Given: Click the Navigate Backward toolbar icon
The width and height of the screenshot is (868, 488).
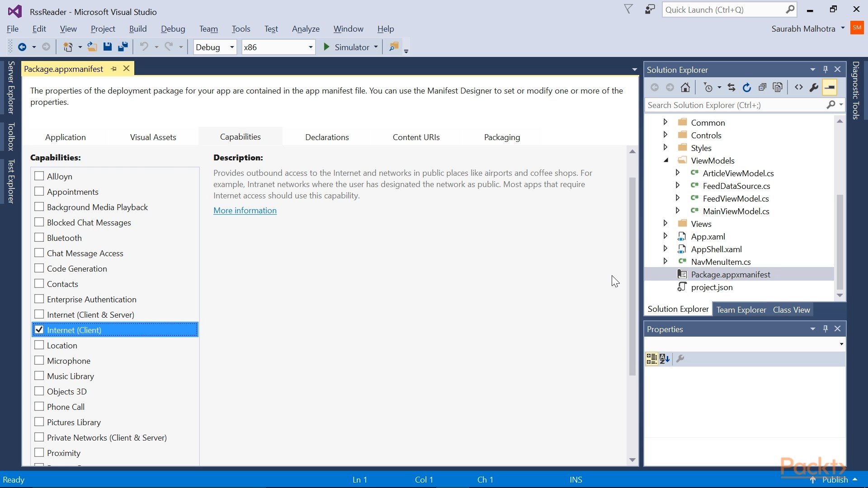Looking at the screenshot, I should [x=22, y=47].
